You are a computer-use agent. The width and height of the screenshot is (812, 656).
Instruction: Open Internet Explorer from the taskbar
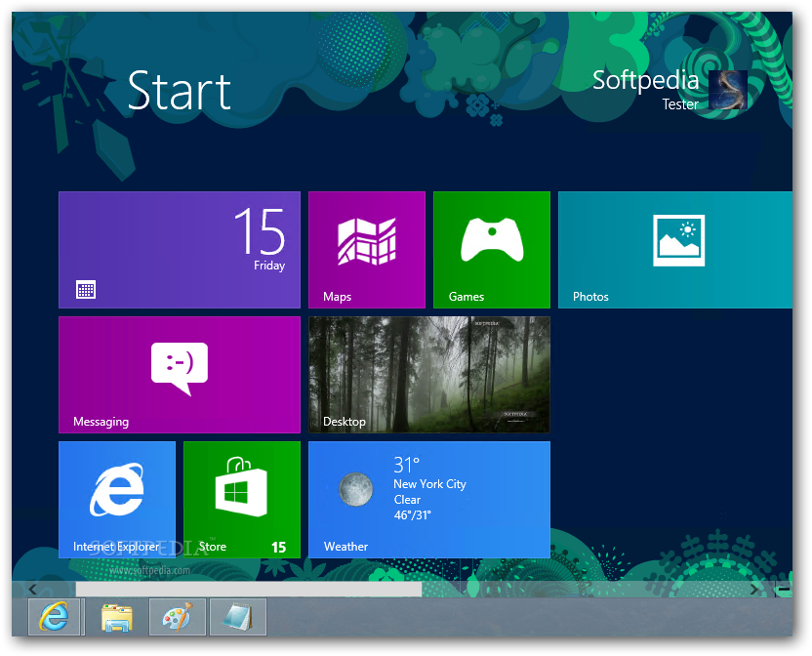(55, 617)
